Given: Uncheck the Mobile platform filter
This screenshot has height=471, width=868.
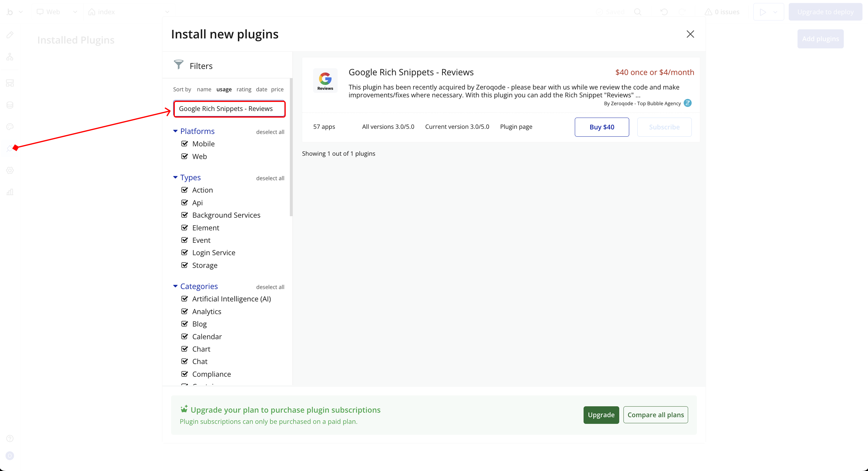Looking at the screenshot, I should 184,144.
